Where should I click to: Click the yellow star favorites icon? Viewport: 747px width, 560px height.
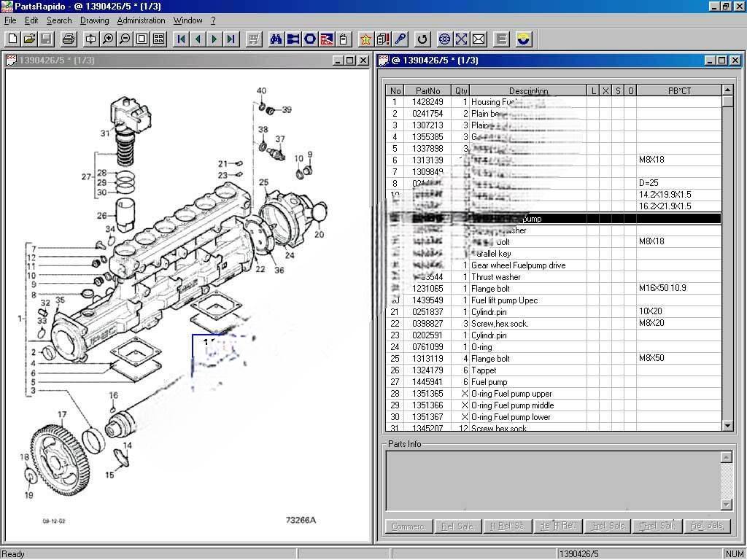(x=365, y=39)
